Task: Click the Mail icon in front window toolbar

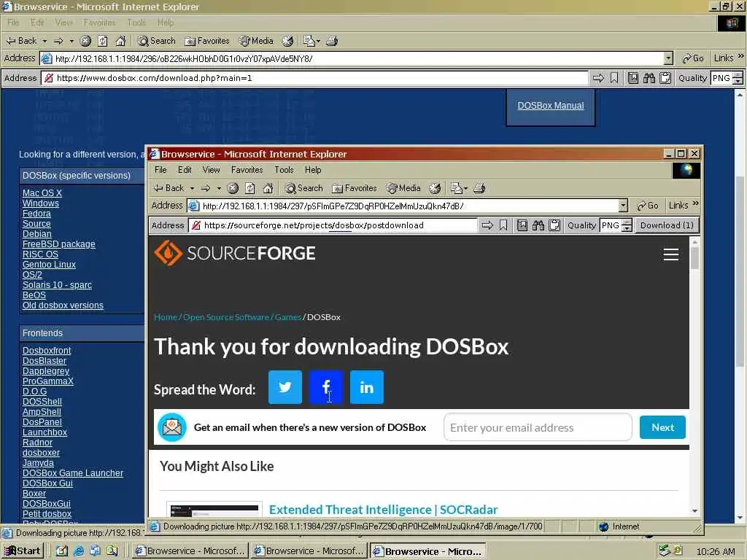Action: pyautogui.click(x=456, y=188)
